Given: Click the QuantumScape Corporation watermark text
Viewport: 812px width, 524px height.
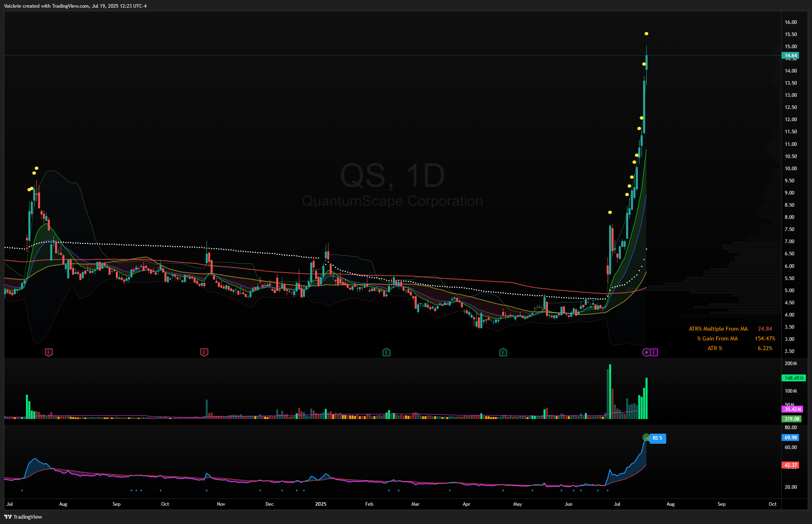Looking at the screenshot, I should (392, 201).
